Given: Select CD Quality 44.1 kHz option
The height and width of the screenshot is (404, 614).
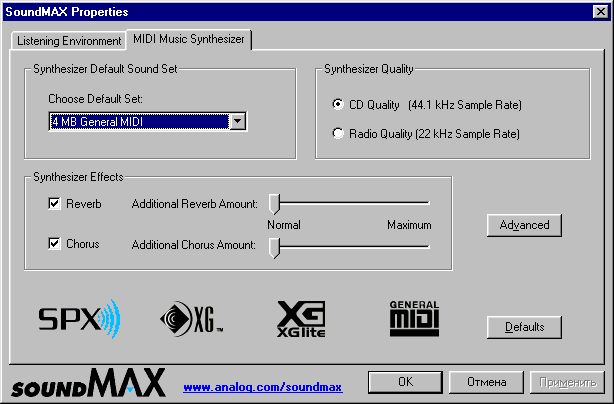Looking at the screenshot, I should (338, 105).
